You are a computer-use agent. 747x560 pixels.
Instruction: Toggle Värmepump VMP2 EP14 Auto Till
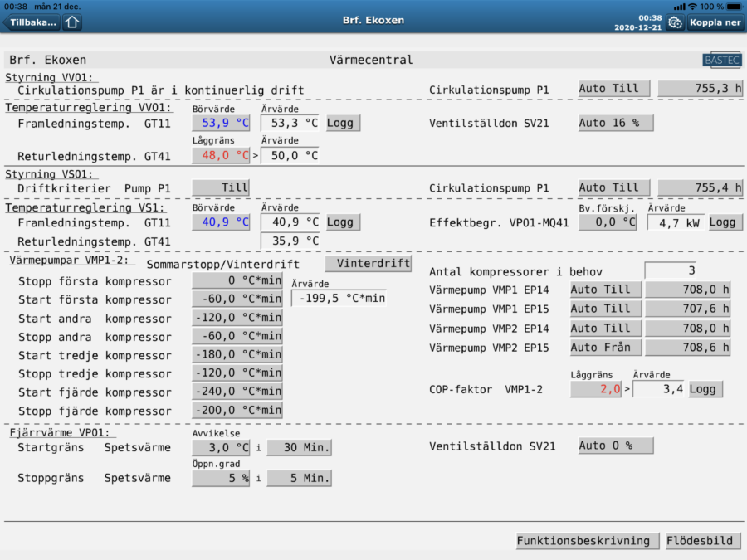pos(606,328)
